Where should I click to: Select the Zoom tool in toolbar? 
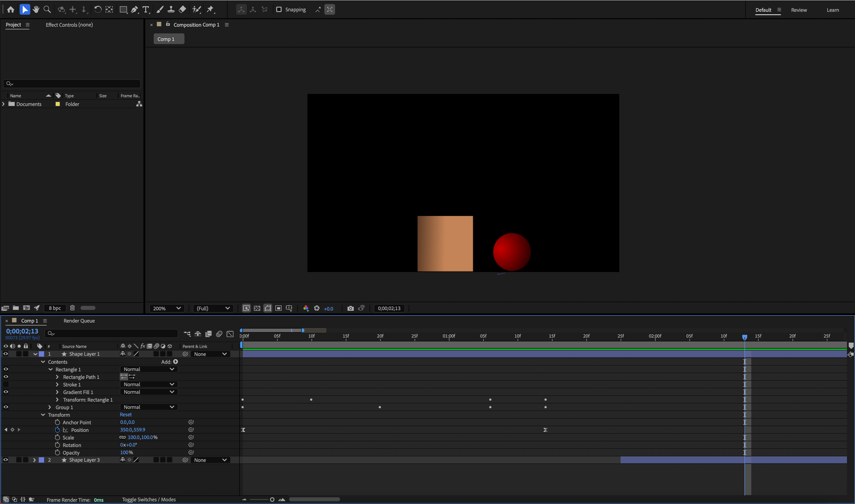(x=47, y=10)
